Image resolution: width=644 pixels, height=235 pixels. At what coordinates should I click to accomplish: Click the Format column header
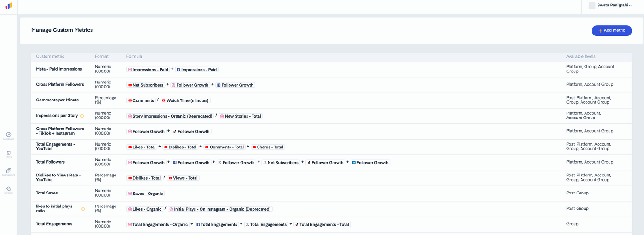coord(102,56)
